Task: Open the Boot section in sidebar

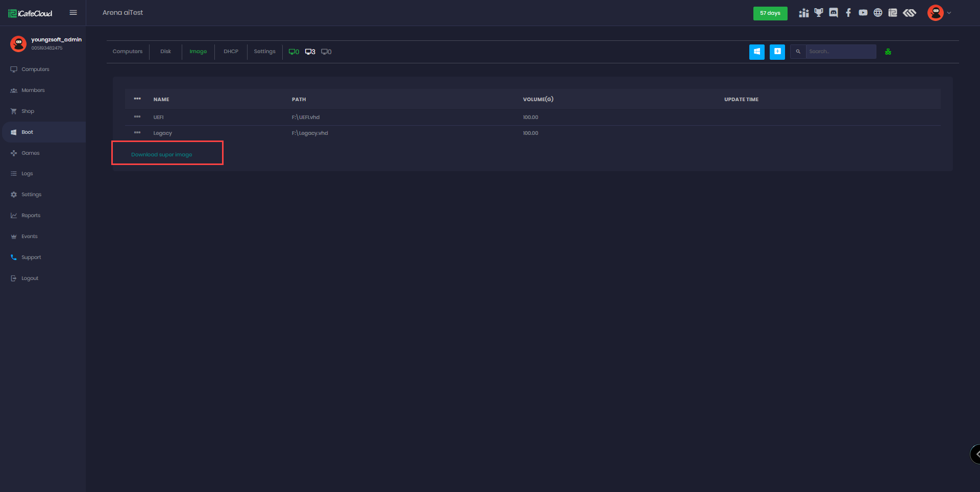Action: pyautogui.click(x=28, y=132)
